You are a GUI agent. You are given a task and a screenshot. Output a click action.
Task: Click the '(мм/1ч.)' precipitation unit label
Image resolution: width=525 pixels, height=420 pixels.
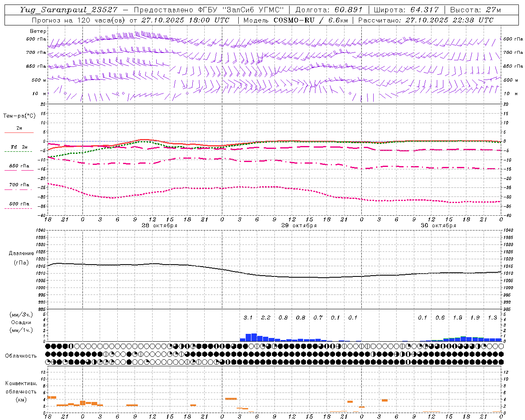coord(21,330)
